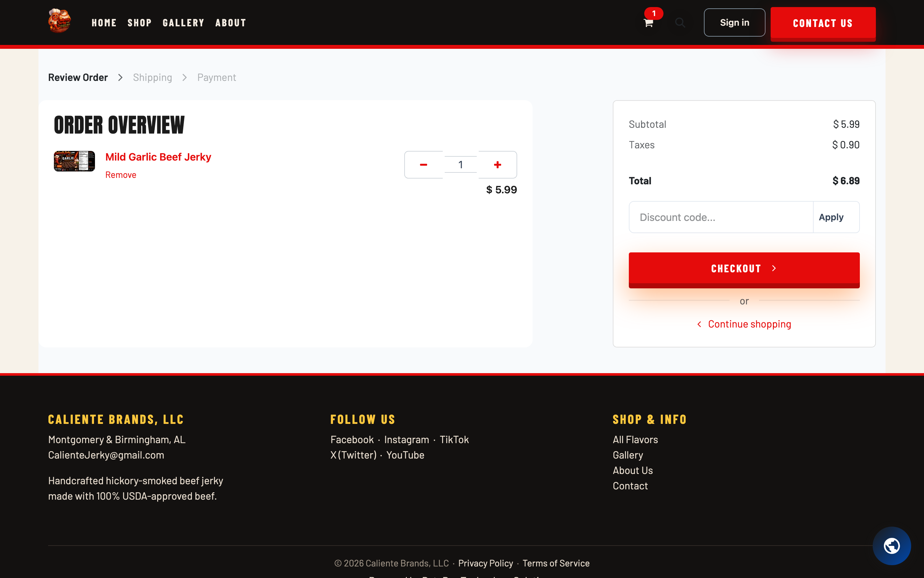
Task: Open the About menu item
Action: pos(231,23)
